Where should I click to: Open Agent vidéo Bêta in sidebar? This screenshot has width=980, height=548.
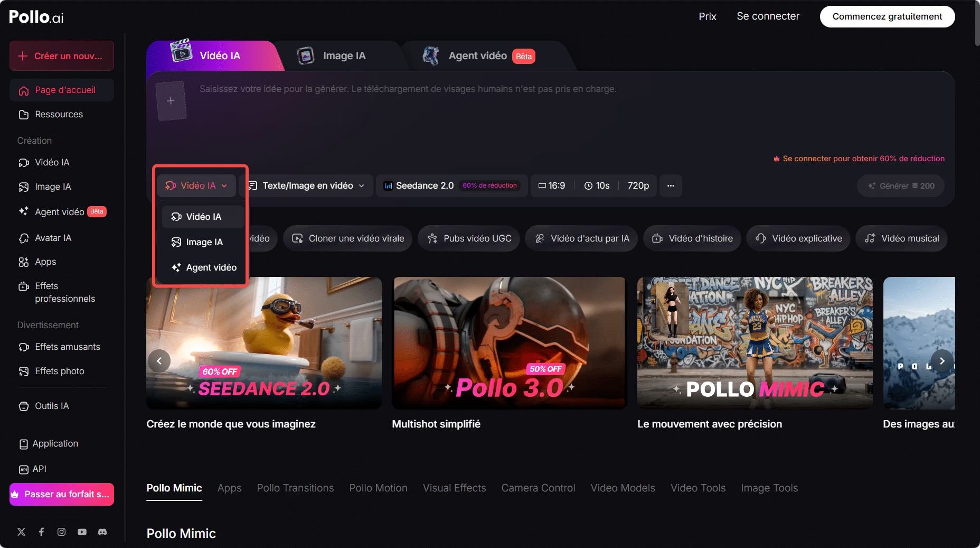(x=62, y=212)
